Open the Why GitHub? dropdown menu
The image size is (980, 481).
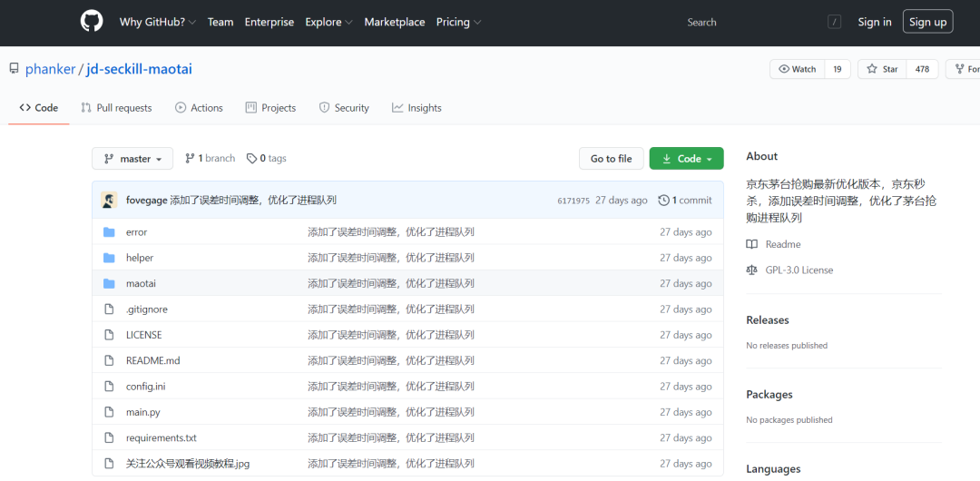point(158,22)
